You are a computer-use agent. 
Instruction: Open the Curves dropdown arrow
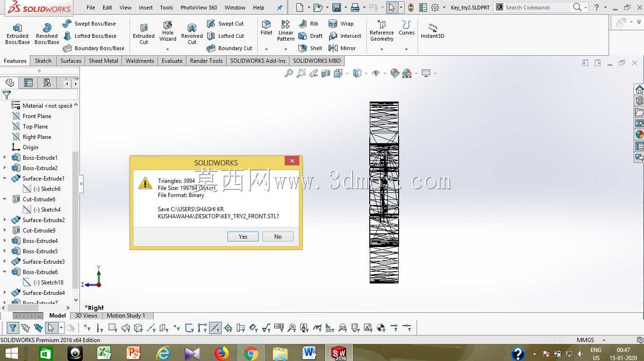[406, 49]
